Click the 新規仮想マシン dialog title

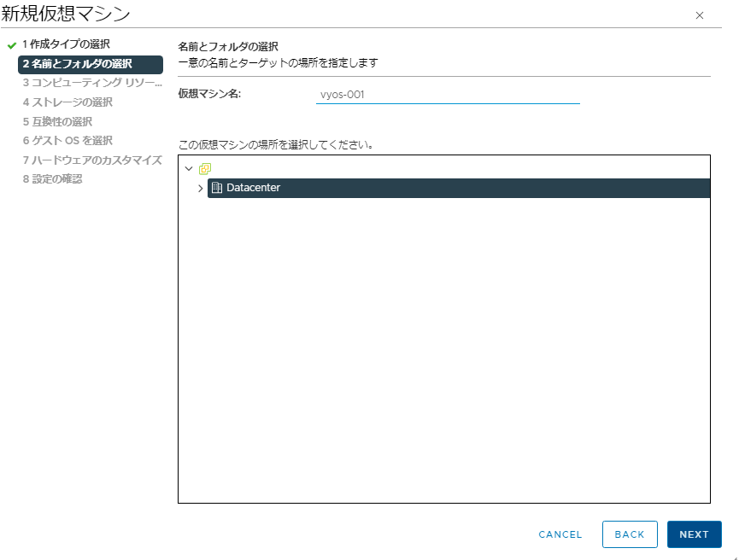pyautogui.click(x=66, y=13)
